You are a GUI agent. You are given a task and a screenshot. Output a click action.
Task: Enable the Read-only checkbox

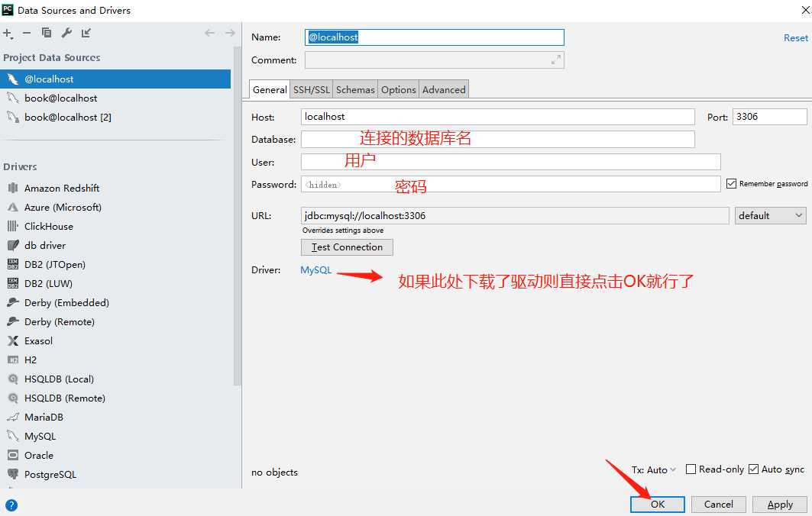[x=691, y=469]
